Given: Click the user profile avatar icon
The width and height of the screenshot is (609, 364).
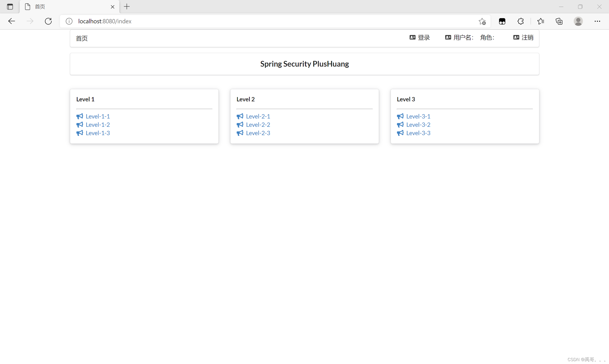Looking at the screenshot, I should [578, 21].
